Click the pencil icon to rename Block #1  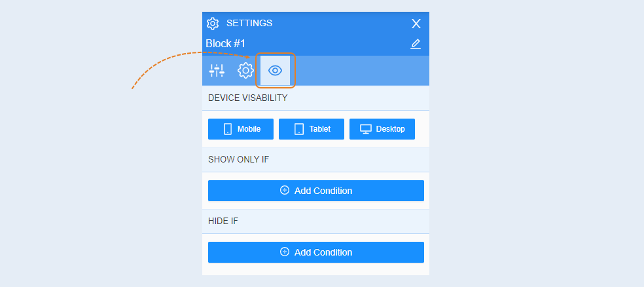(x=416, y=44)
